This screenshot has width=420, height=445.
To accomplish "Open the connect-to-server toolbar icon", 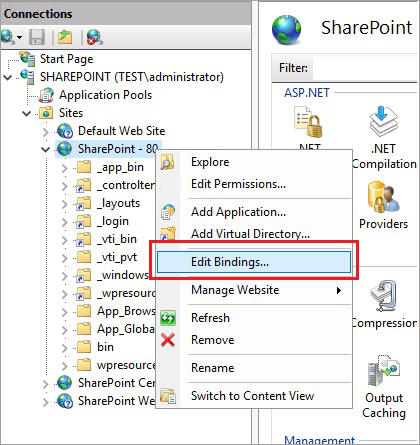I will pyautogui.click(x=7, y=37).
